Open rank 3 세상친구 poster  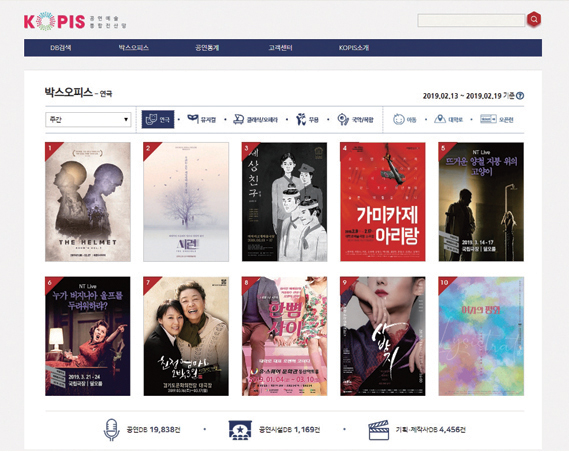click(284, 202)
